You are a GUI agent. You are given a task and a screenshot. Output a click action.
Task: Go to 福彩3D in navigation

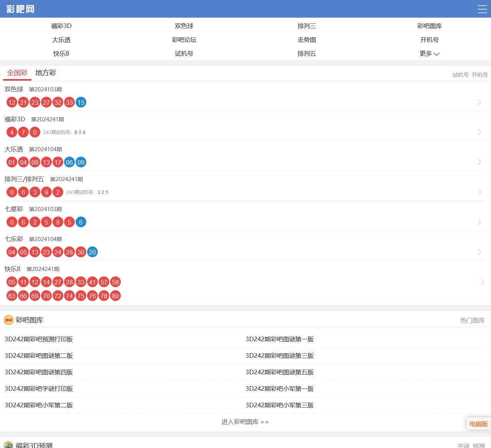(61, 26)
